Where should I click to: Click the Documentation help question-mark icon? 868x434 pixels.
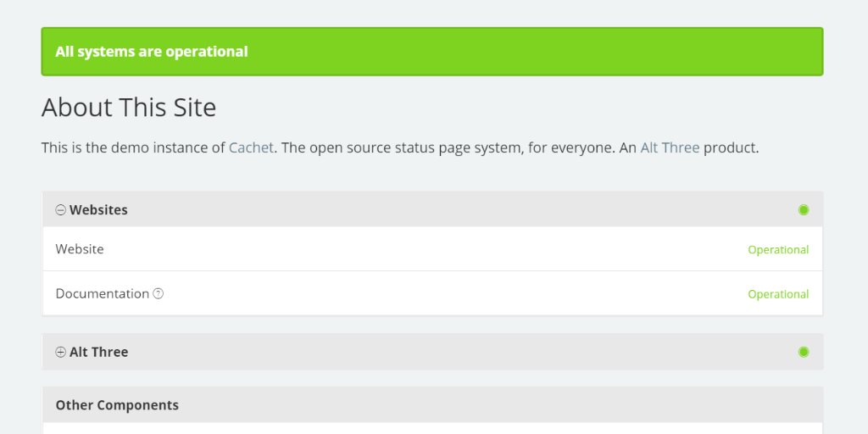(x=159, y=293)
